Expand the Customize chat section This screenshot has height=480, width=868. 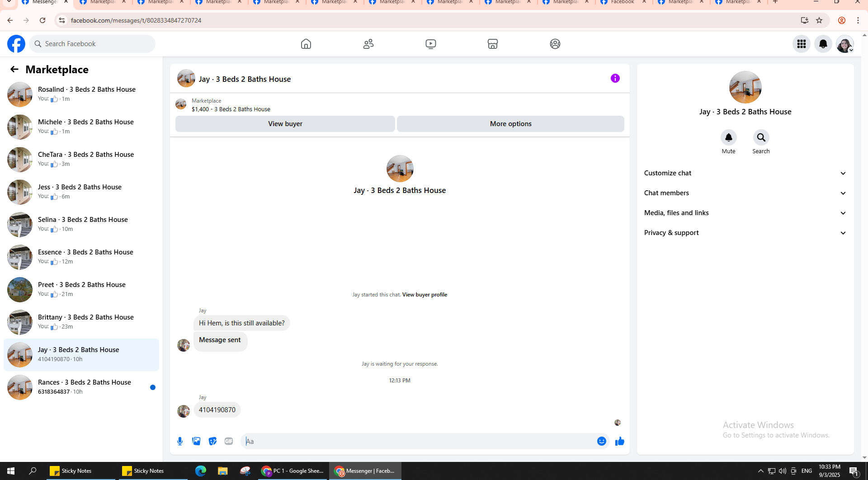pyautogui.click(x=745, y=173)
